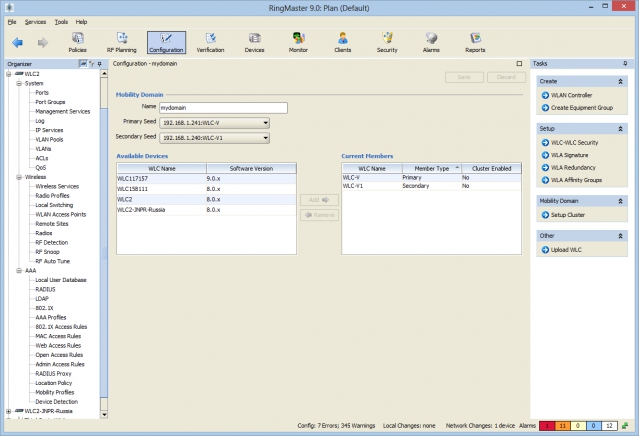639x436 pixels.
Task: Open RF Planning from the toolbar
Action: point(122,42)
